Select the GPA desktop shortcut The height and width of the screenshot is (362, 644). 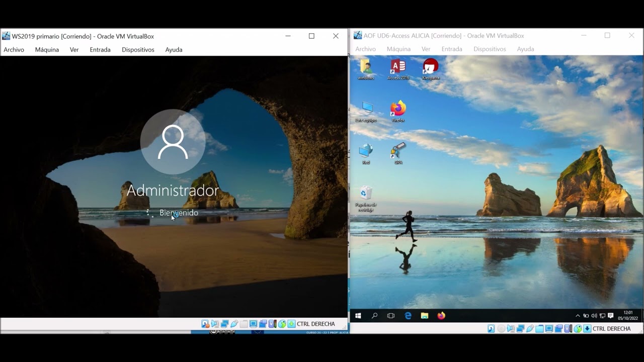point(398,154)
